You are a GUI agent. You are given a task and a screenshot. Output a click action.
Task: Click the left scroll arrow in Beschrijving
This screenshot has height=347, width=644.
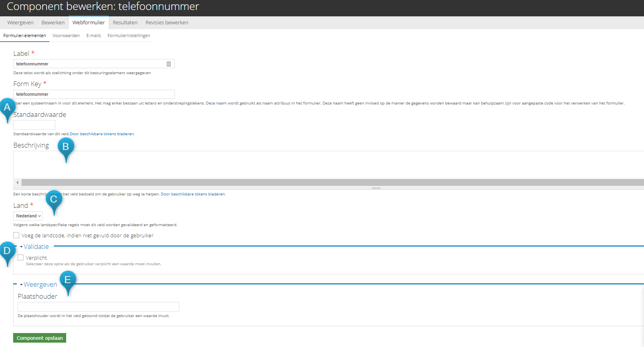17,183
